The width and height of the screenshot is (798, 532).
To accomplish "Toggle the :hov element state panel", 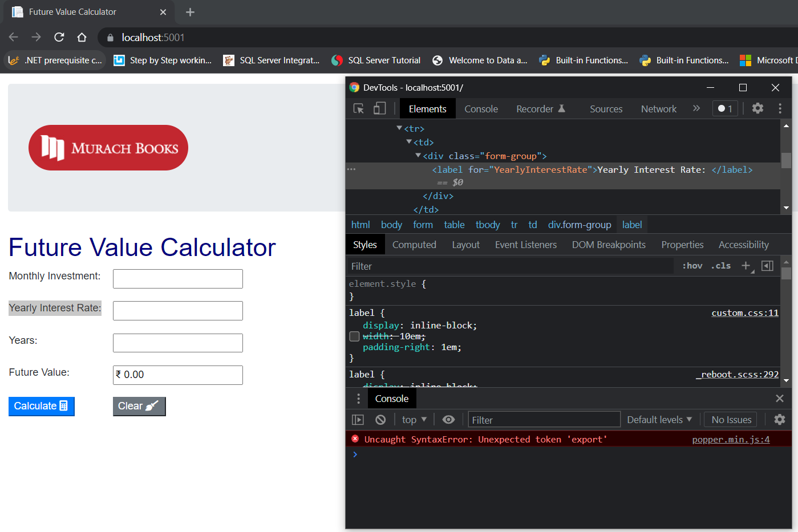I will coord(692,266).
